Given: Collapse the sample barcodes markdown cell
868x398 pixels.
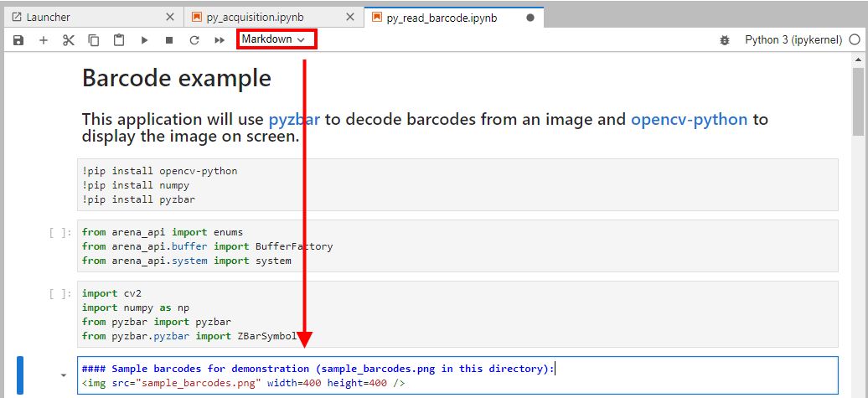Looking at the screenshot, I should [x=63, y=375].
